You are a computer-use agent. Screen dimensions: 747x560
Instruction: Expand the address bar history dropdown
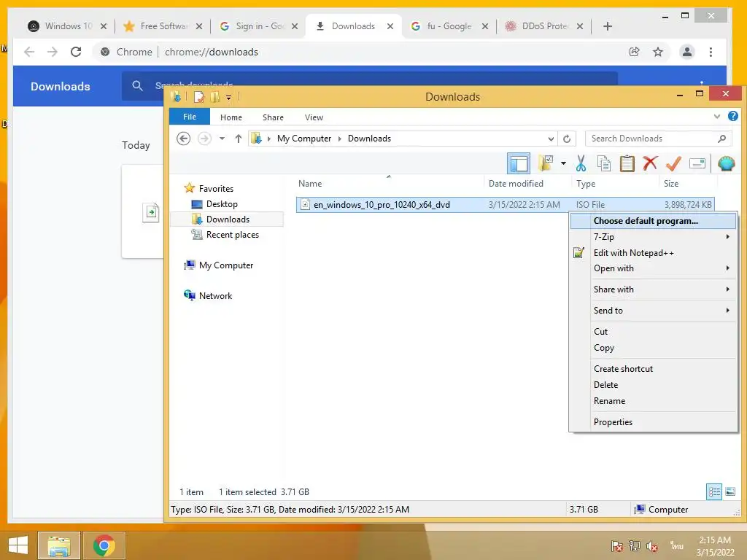[551, 139]
